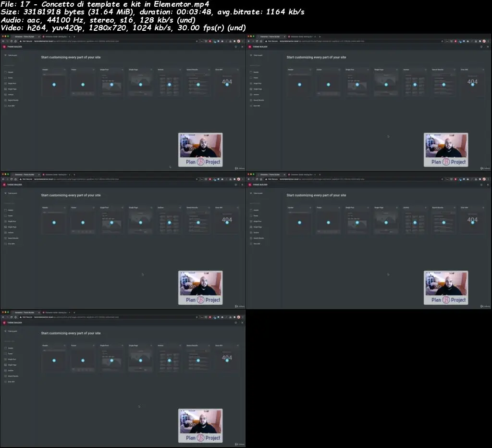
Task: Select Header in the sidebar of top-left frame
Action: tap(10, 72)
